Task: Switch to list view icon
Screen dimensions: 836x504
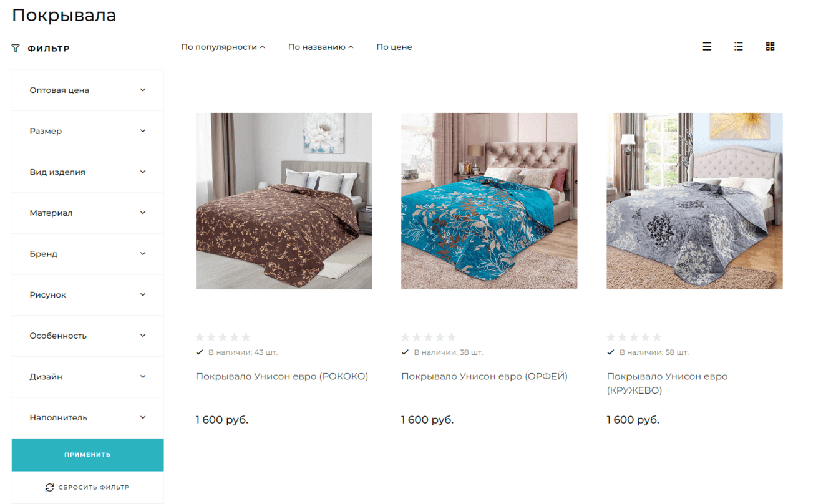Action: [x=707, y=46]
